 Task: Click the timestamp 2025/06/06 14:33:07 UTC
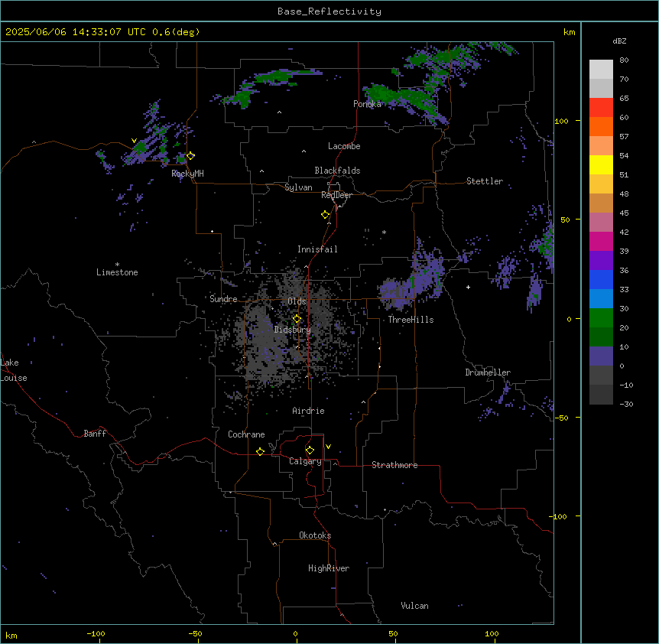point(75,32)
